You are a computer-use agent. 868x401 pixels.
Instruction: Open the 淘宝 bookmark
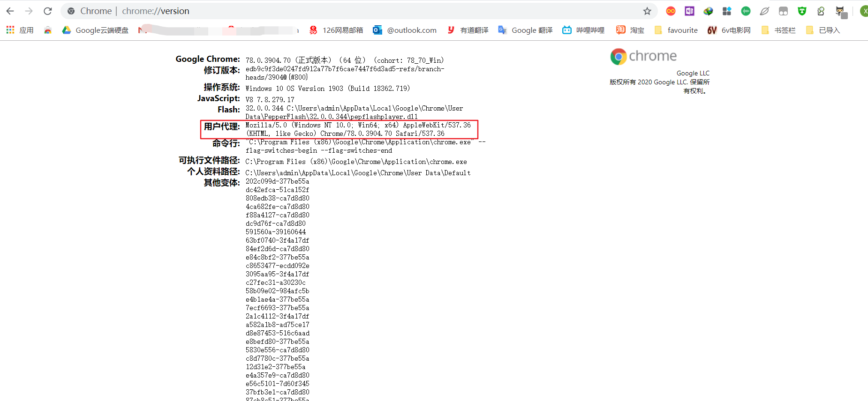pyautogui.click(x=630, y=30)
